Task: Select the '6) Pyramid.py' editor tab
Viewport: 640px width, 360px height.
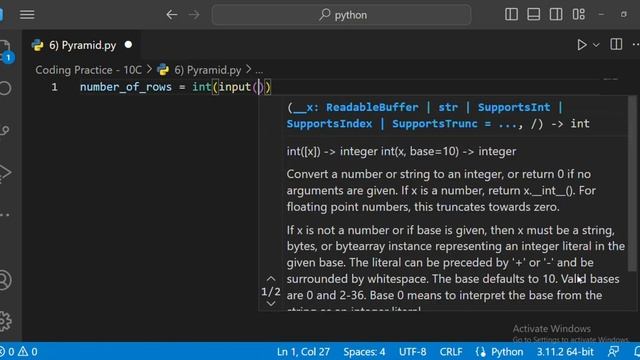Action: [x=82, y=45]
